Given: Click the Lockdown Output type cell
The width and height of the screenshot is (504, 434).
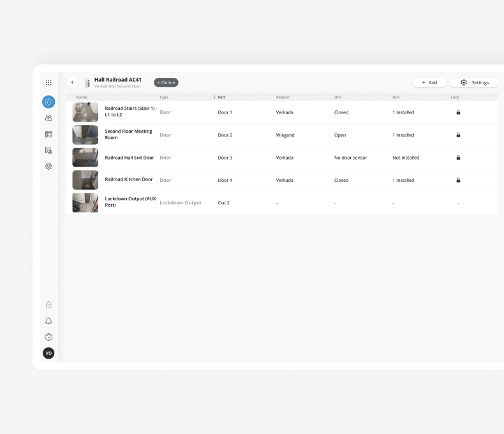Looking at the screenshot, I should click(x=181, y=203).
